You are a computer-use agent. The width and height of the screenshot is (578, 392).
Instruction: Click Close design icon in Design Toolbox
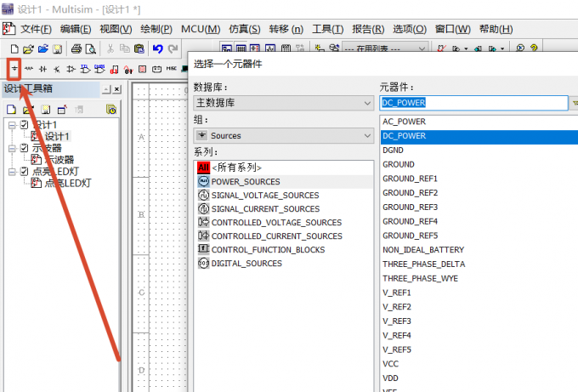pos(62,110)
